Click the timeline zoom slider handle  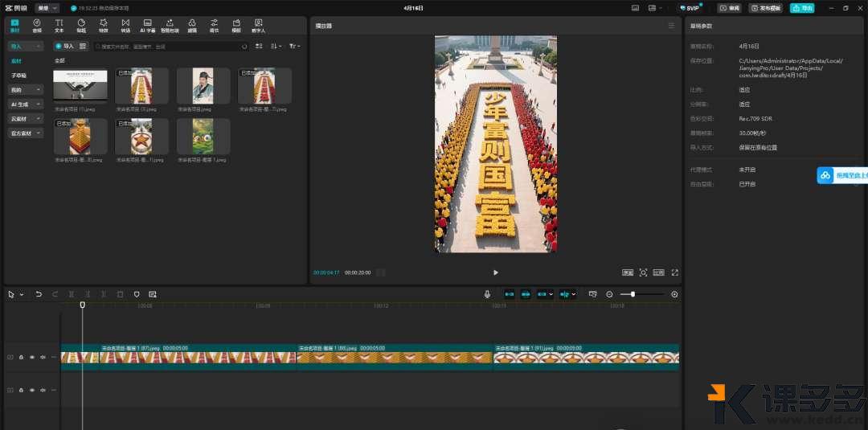(633, 294)
